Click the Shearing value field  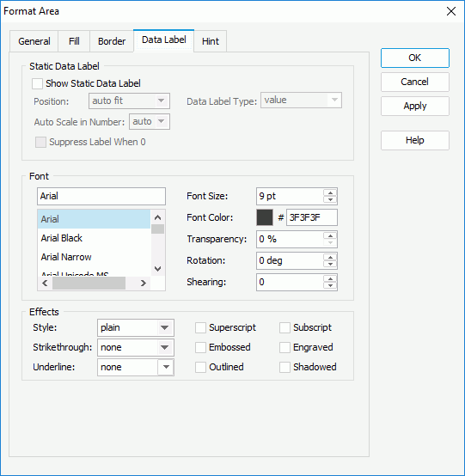click(290, 283)
